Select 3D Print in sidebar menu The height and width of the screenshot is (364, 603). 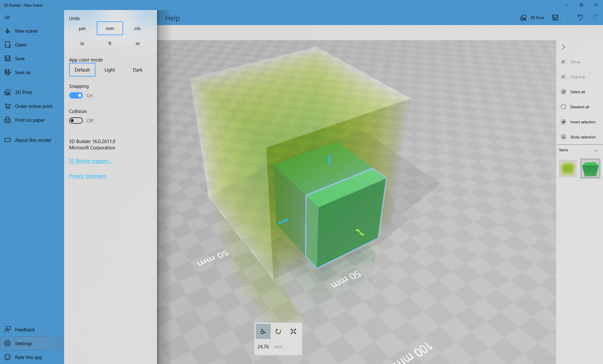32,92
